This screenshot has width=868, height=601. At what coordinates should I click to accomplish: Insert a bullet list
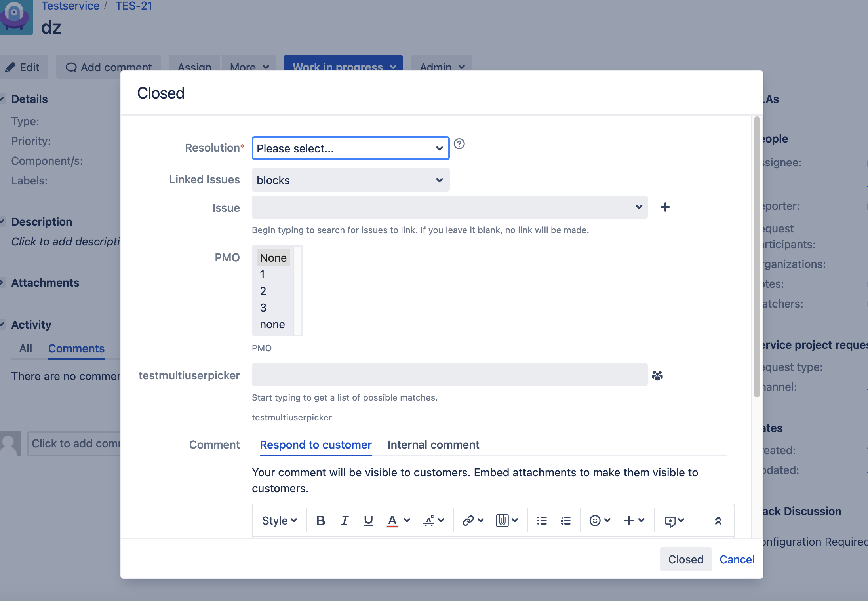[x=542, y=521]
